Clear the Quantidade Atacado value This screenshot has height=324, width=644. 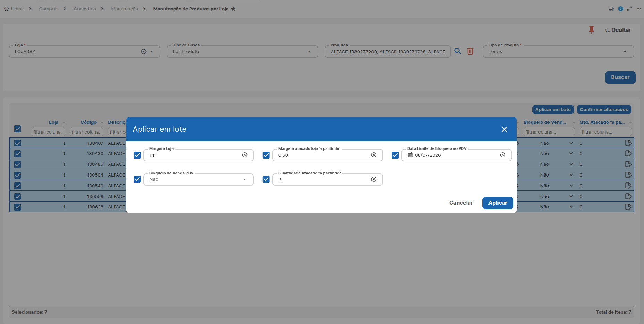374,179
